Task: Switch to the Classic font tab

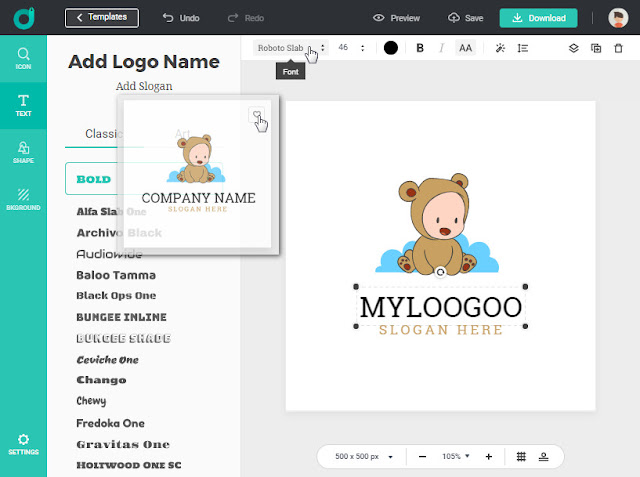Action: 104,133
